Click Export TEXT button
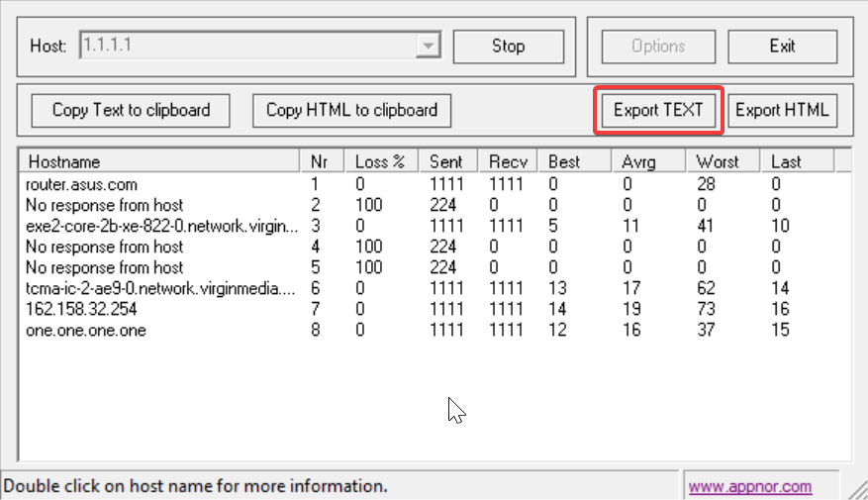The width and height of the screenshot is (868, 500). pos(658,110)
